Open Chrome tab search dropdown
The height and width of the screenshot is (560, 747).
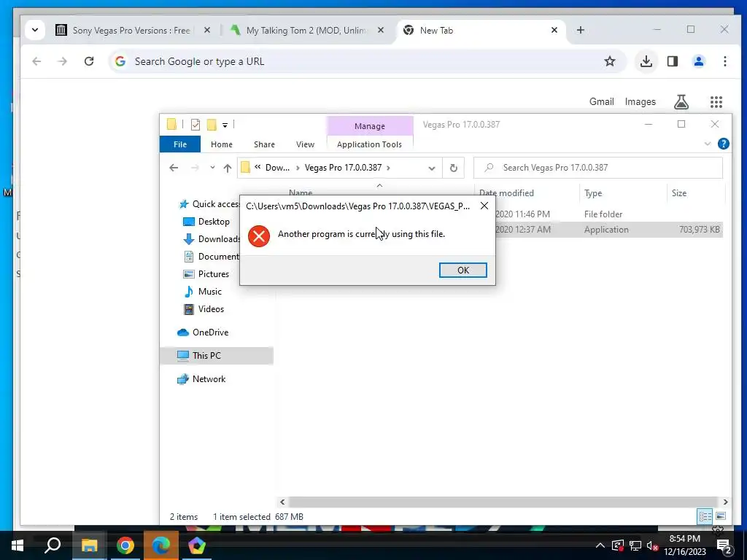[35, 30]
